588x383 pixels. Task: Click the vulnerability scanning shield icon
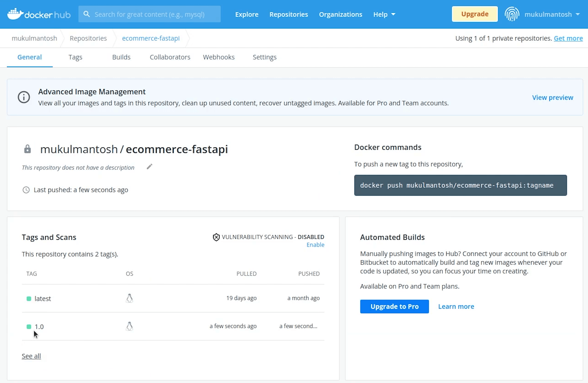click(216, 237)
